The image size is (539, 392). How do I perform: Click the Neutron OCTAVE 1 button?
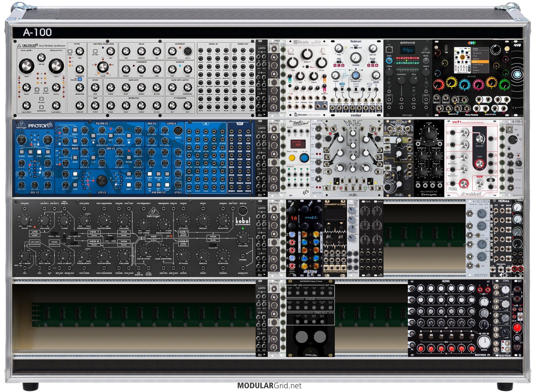(x=37, y=90)
